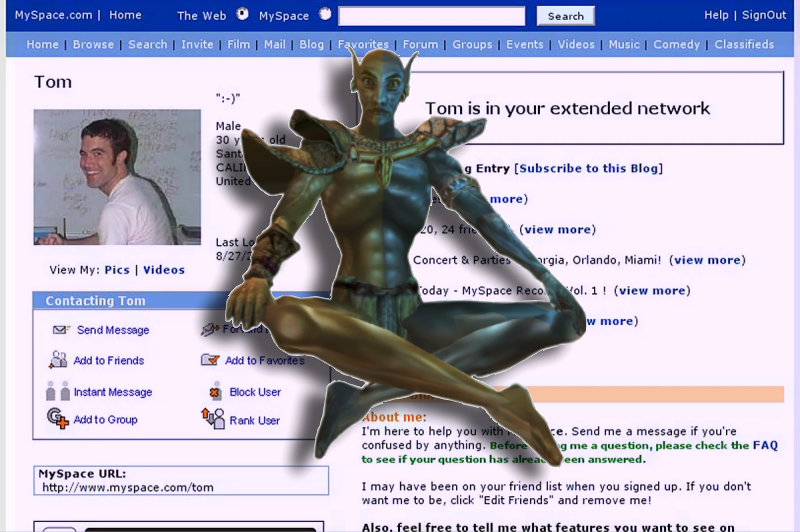Image resolution: width=800 pixels, height=532 pixels.
Task: Open MySpace.com link in header
Action: click(x=54, y=15)
